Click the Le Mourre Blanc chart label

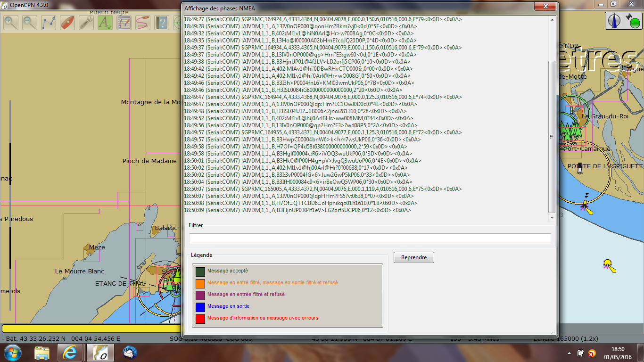point(80,271)
